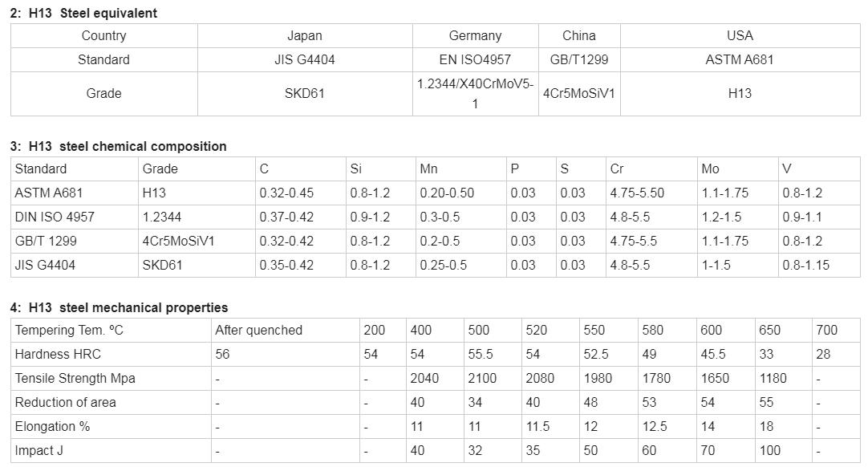
Task: Select the hardness value 55.5 at 500°C
Action: 480,355
